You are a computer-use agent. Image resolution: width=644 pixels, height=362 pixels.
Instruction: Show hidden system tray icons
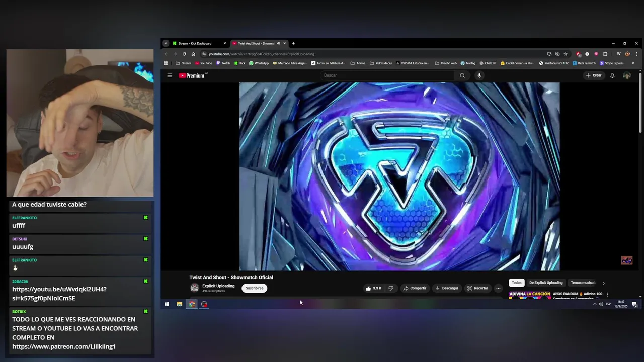click(x=595, y=304)
